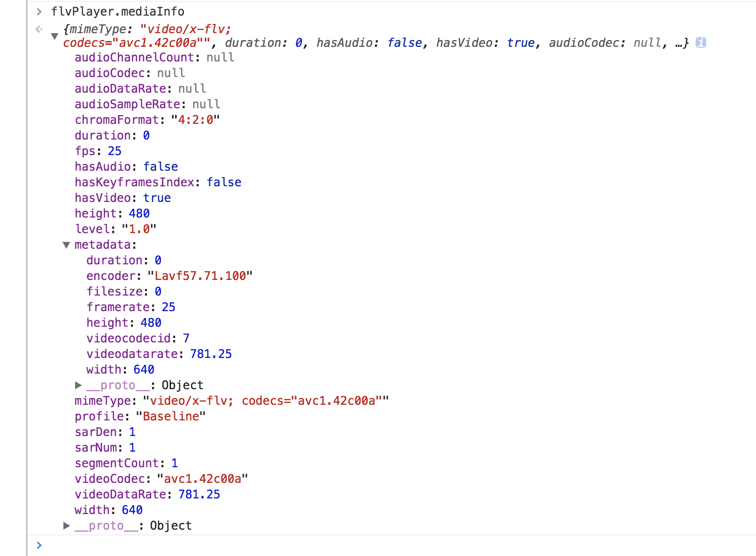756x556 pixels.
Task: Click the return-value arrow before the object literal
Action: pos(39,29)
